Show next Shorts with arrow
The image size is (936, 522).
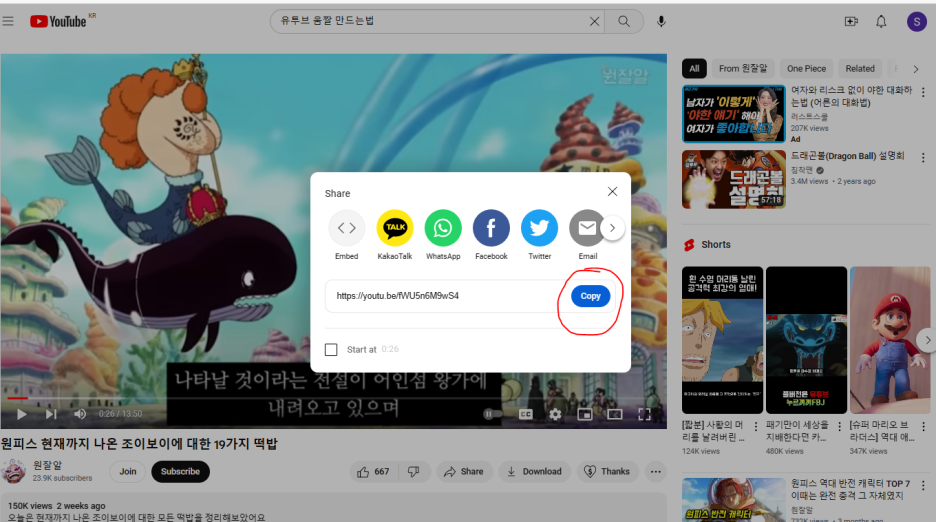click(x=926, y=340)
